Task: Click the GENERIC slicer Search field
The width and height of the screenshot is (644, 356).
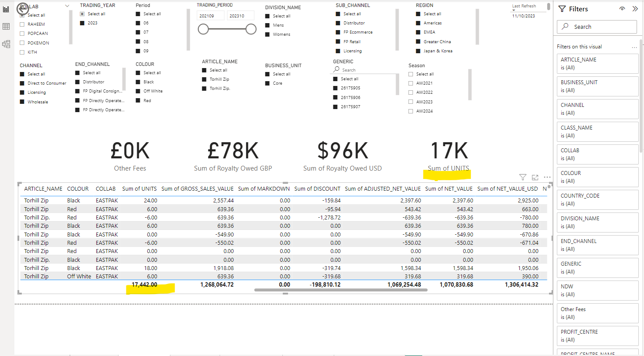Action: [x=365, y=70]
